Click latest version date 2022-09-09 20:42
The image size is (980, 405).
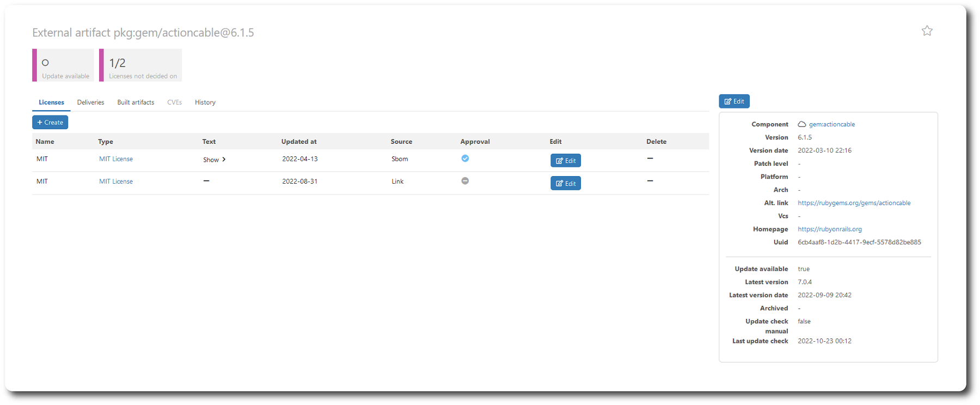[824, 295]
